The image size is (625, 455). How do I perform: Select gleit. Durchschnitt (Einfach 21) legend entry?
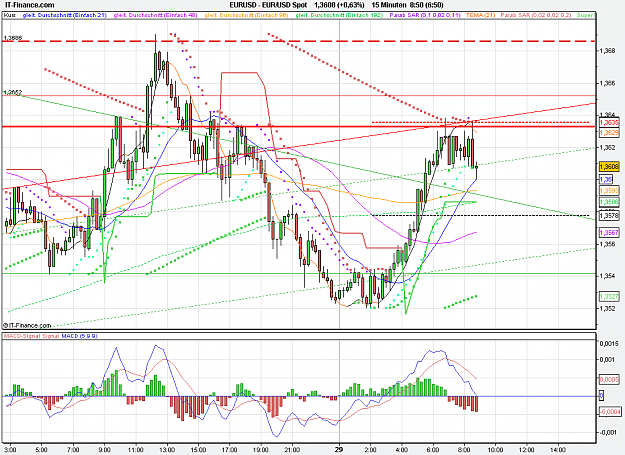(65, 15)
